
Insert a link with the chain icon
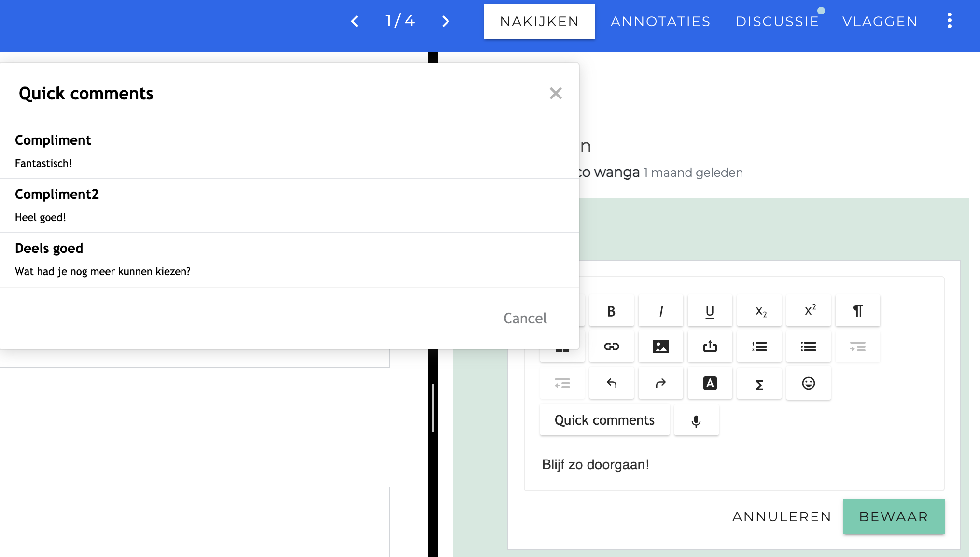[611, 347]
